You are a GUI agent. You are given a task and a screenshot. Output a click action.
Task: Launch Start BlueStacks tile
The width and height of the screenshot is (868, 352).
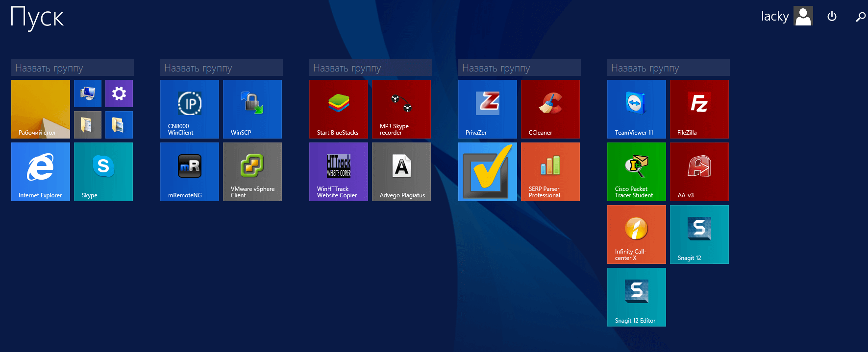point(338,109)
